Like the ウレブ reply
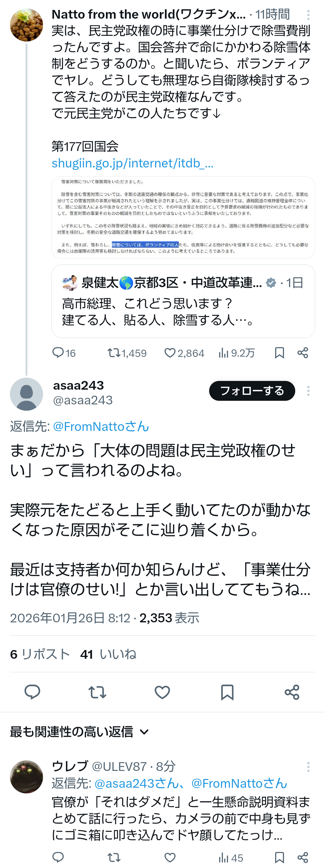 point(170,857)
